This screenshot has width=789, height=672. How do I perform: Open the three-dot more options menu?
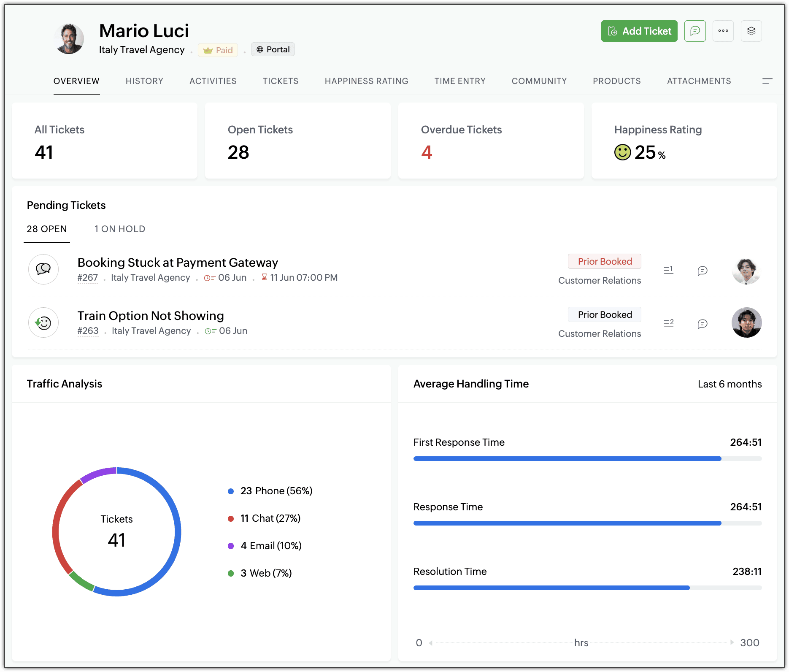coord(723,31)
